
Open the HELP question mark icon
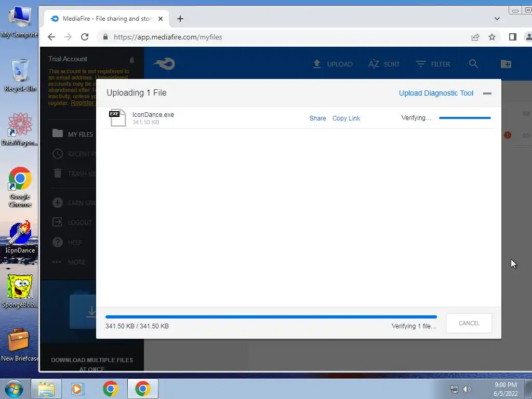pyautogui.click(x=58, y=242)
